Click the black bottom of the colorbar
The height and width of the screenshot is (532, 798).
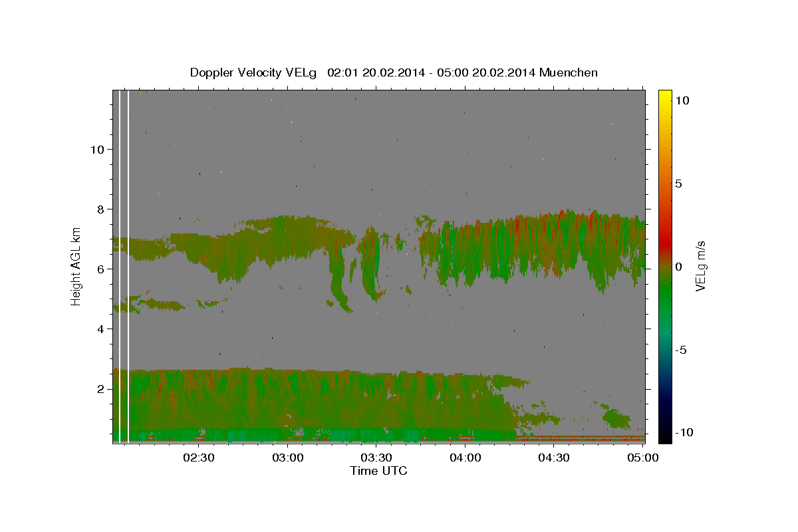tap(664, 436)
